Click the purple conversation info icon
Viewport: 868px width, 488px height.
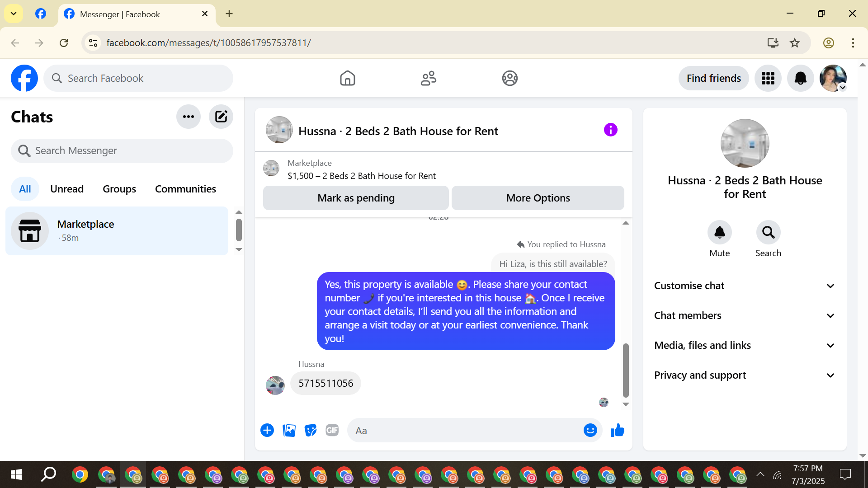tap(610, 130)
